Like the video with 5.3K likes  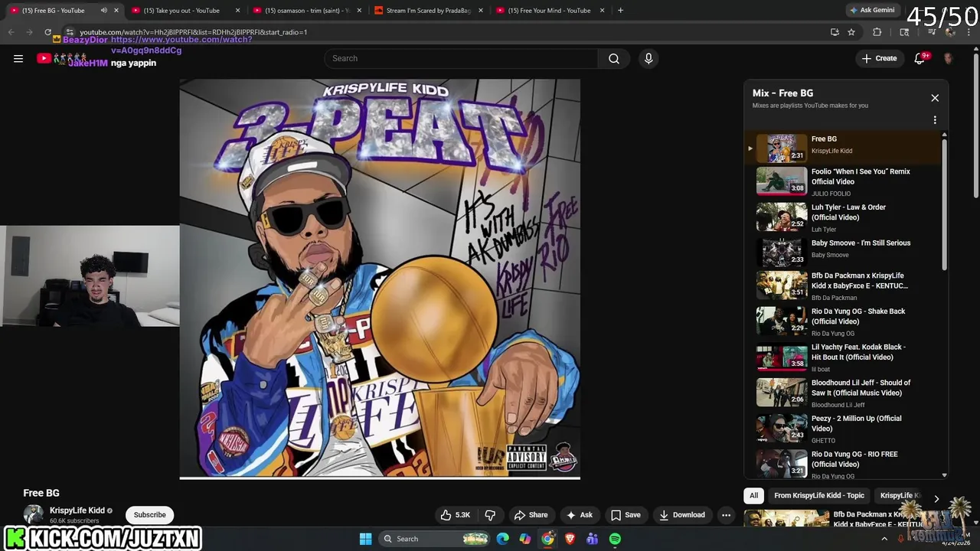pyautogui.click(x=456, y=515)
